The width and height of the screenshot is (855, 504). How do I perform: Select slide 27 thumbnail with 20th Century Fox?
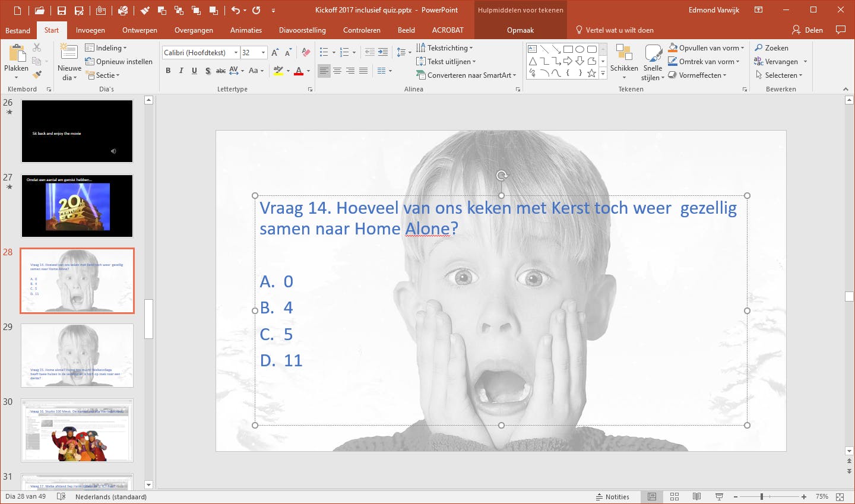[77, 206]
